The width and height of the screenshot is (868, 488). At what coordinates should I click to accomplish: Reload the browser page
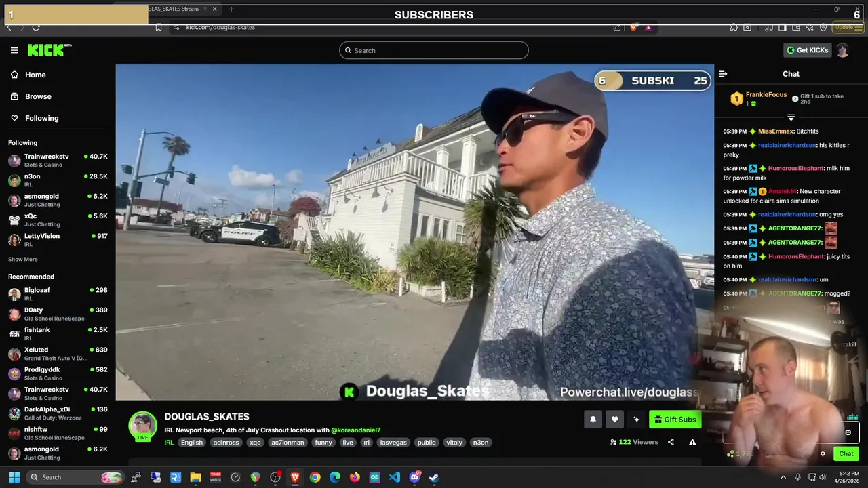[x=36, y=27]
